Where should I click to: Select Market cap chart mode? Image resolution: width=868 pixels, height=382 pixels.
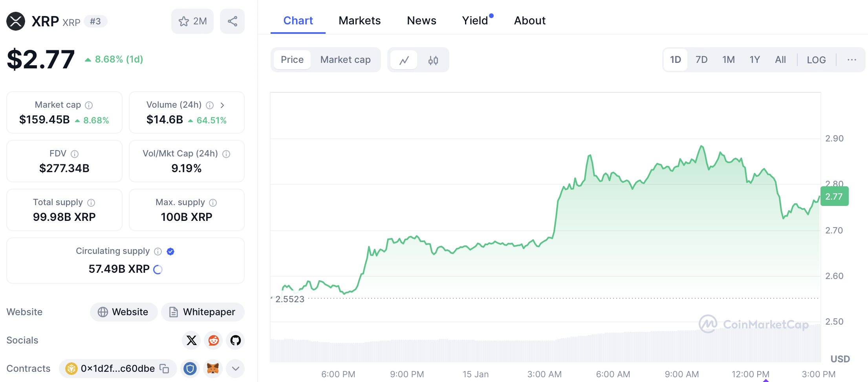(x=346, y=60)
